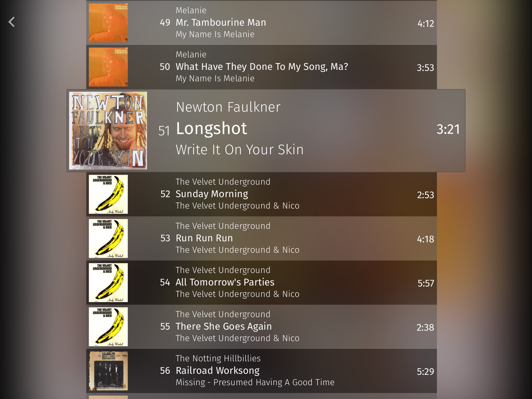532x399 pixels.
Task: Click banana cover beside All Tomorrow's Parties
Action: pyautogui.click(x=108, y=283)
